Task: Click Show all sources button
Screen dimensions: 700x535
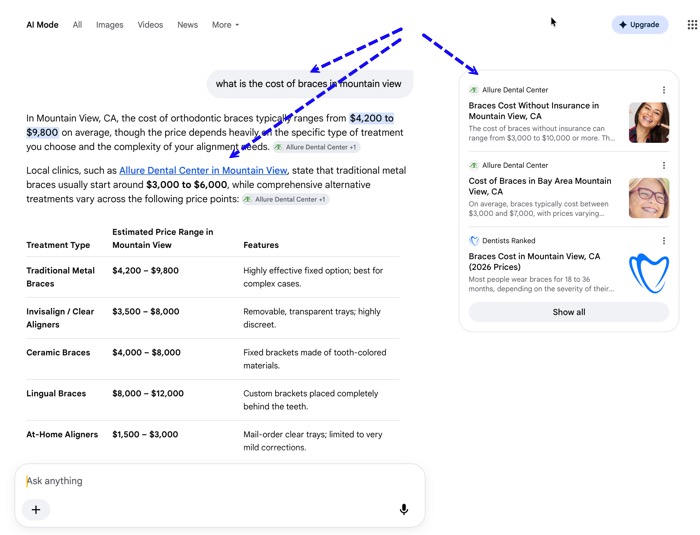Action: click(569, 312)
